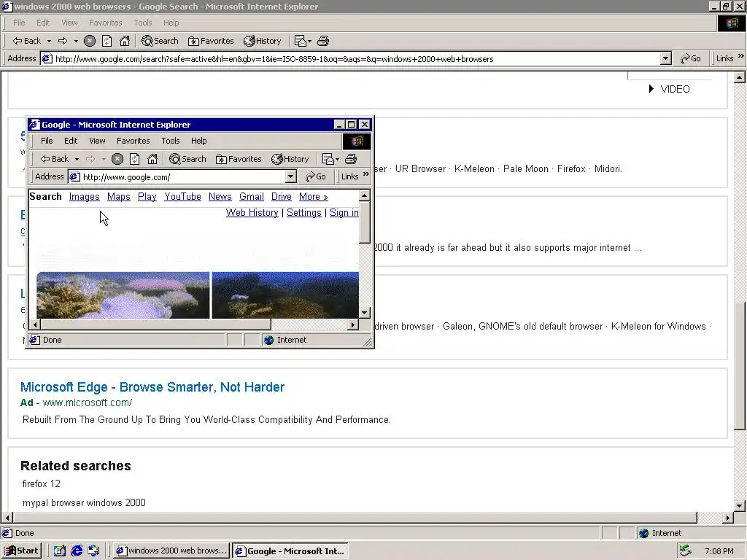Viewport: 747px width, 560px height.
Task: Click Stop icon in front Google window
Action: (117, 159)
